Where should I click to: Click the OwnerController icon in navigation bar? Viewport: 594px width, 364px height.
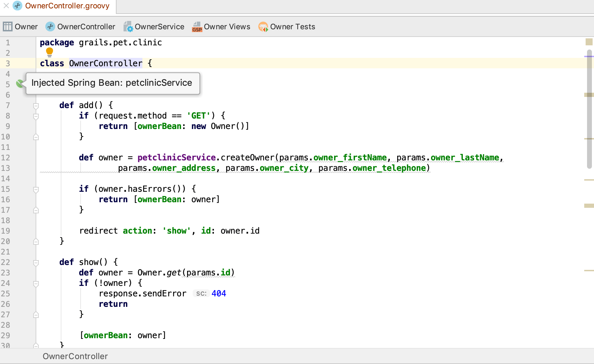[x=50, y=27]
